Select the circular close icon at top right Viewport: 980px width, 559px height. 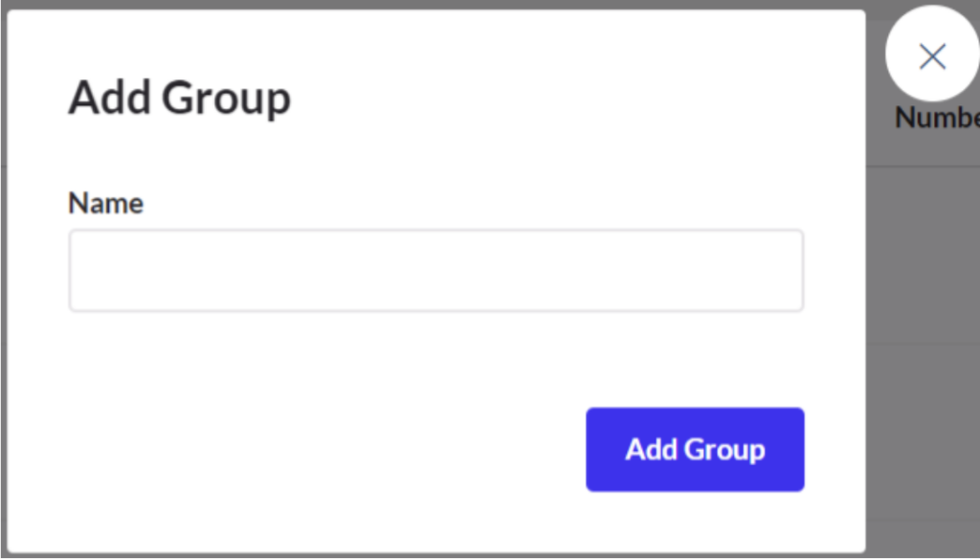pos(932,56)
